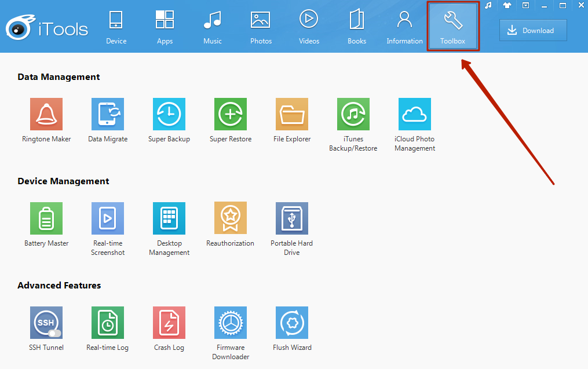Open the Portable Hard Drive tool

(292, 218)
